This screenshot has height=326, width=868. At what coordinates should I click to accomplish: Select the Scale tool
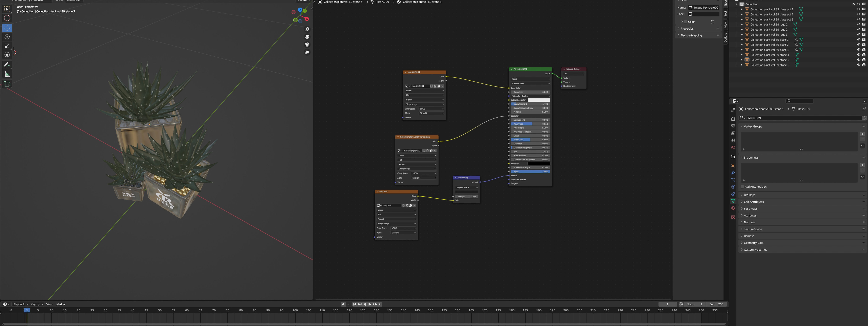pyautogui.click(x=7, y=46)
